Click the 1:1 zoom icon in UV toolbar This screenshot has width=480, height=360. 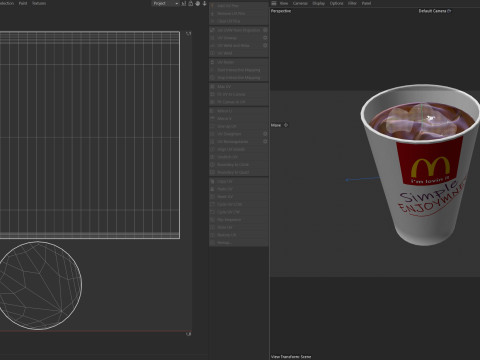click(184, 3)
